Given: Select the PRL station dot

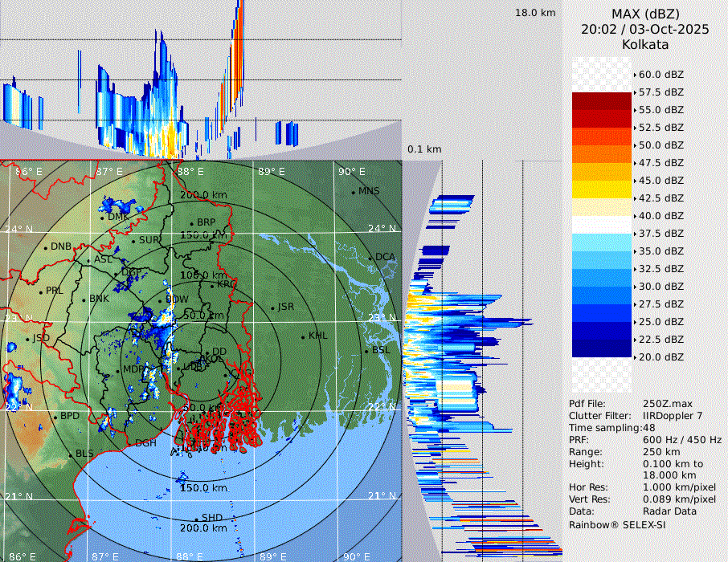Looking at the screenshot, I should click(41, 291).
